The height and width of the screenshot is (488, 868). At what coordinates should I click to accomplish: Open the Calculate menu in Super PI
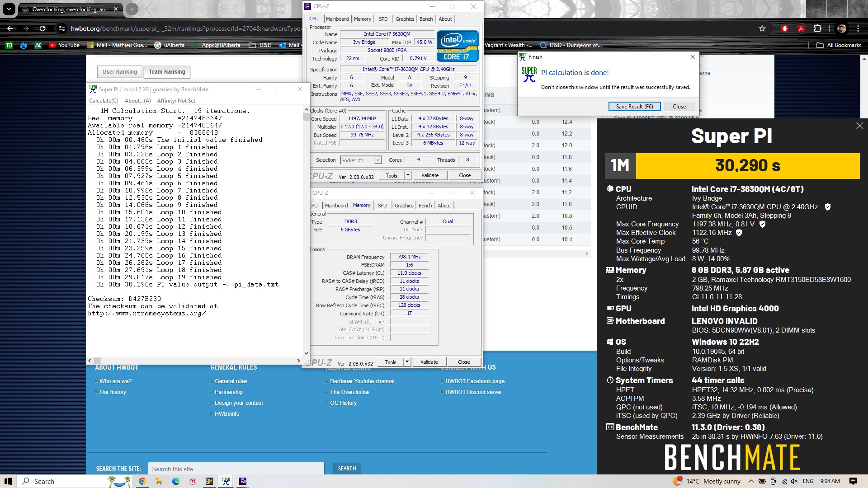point(104,101)
